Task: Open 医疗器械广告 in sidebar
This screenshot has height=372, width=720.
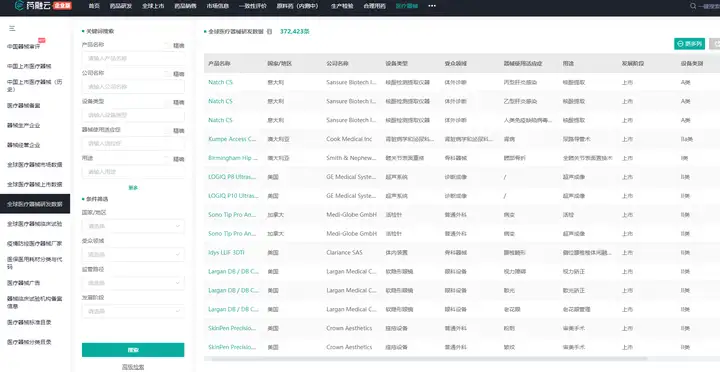Action: [x=24, y=283]
